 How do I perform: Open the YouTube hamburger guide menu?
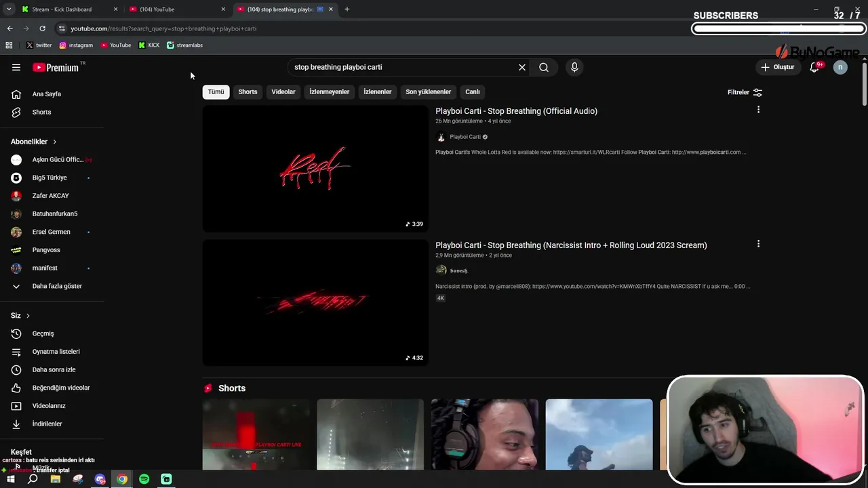pyautogui.click(x=16, y=67)
